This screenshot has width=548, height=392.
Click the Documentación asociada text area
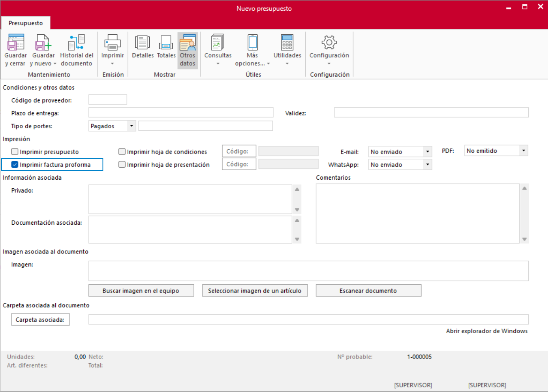tap(190, 229)
